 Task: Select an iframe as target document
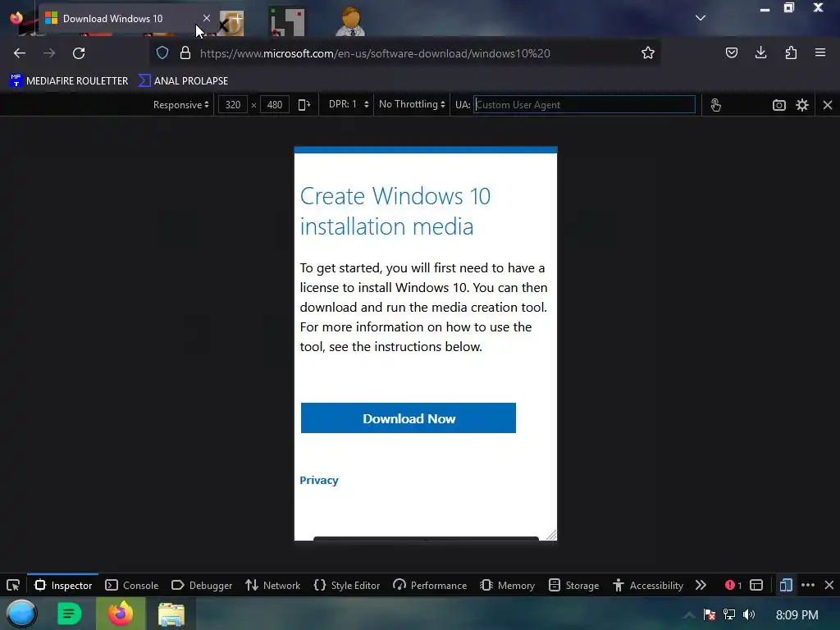tap(756, 585)
